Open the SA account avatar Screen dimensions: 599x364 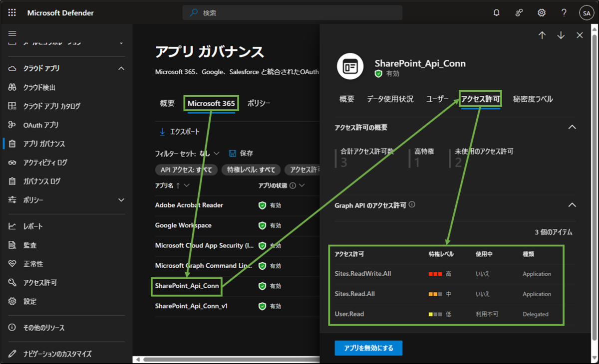pos(586,13)
